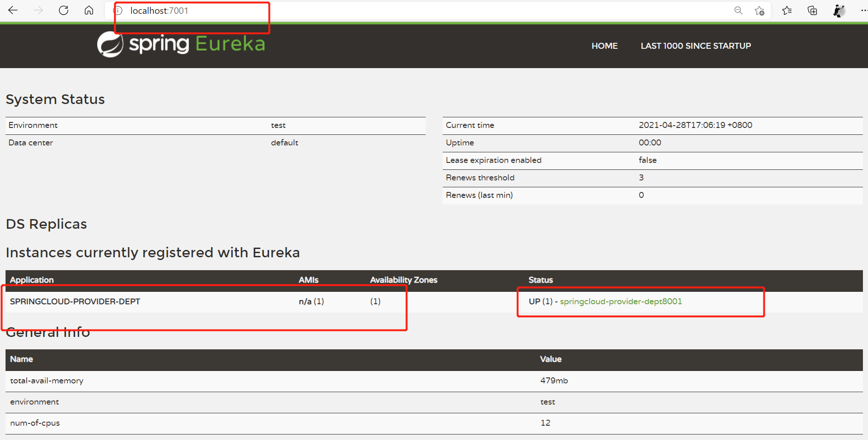This screenshot has height=440, width=868.
Task: Select the Lease expiration enabled label
Action: tap(493, 160)
